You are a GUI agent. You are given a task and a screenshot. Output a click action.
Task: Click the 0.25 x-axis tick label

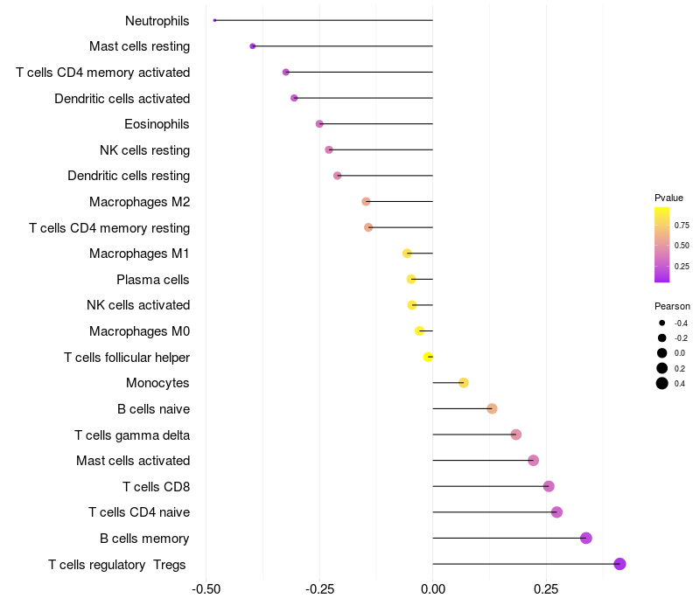tap(546, 589)
